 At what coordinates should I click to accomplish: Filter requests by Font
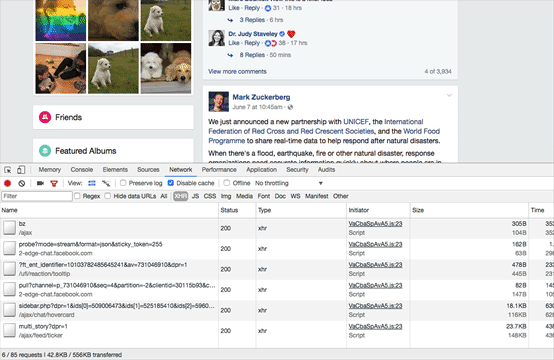(264, 196)
